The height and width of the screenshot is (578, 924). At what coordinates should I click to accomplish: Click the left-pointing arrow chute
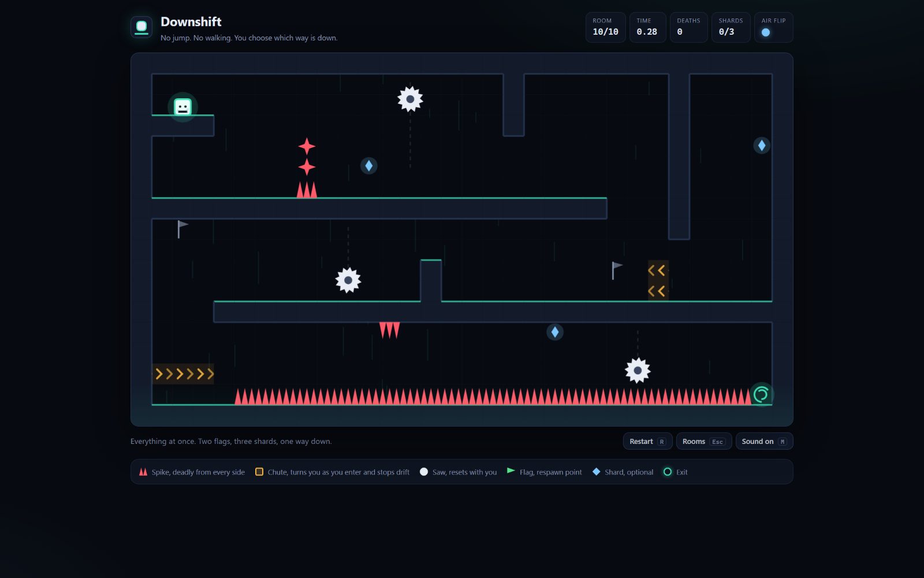click(658, 280)
